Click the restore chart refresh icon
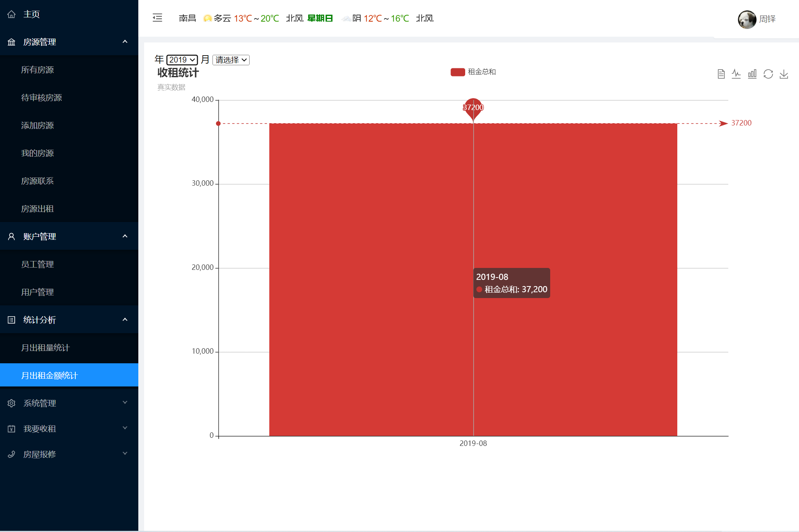Viewport: 799px width, 532px height. (768, 74)
